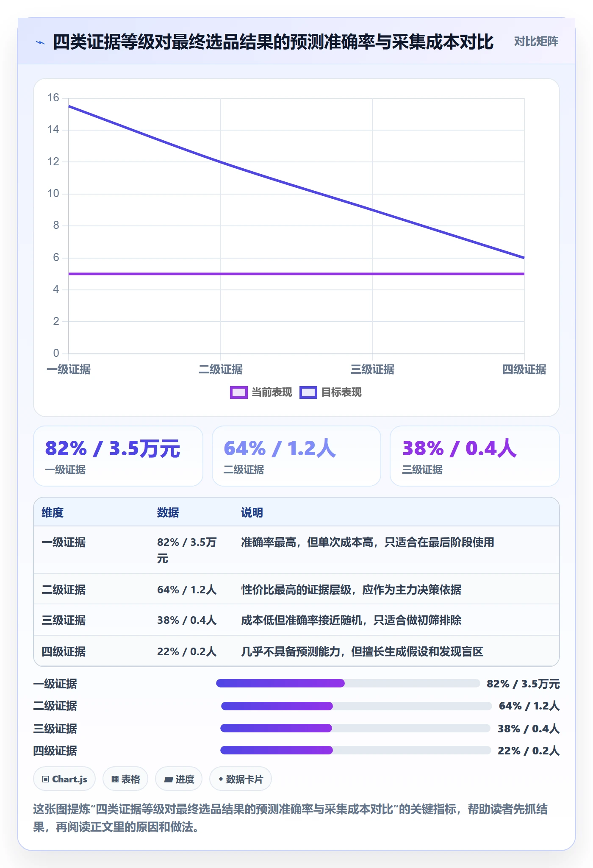Click description 性价比最高的证据层级
Viewport: 593px width, 868px height.
(351, 590)
